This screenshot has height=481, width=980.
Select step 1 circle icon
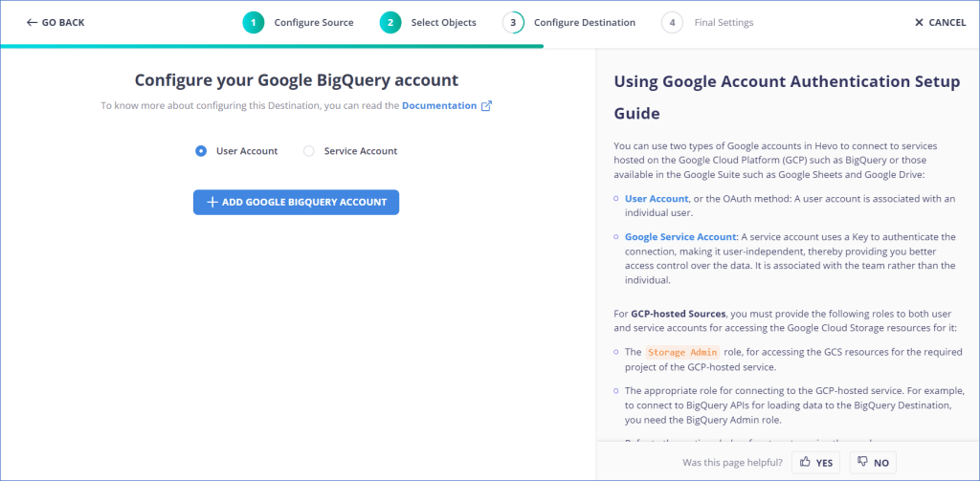coord(253,23)
